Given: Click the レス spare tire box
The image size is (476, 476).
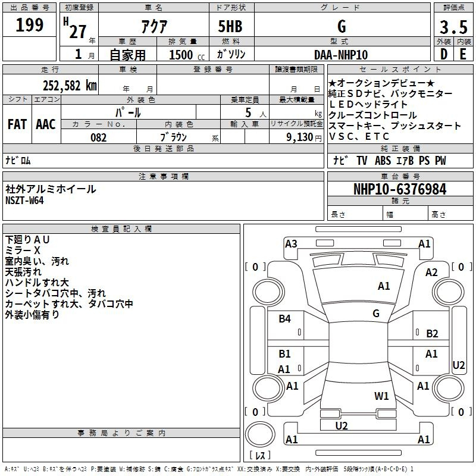Looking at the screenshot, I should coord(262,455).
